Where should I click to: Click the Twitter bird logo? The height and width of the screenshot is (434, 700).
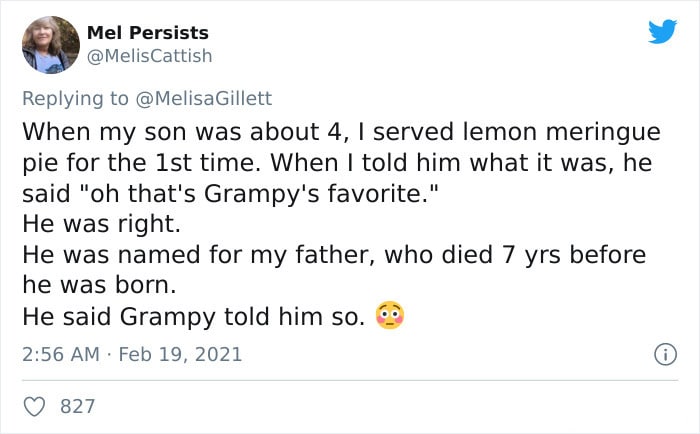click(662, 31)
